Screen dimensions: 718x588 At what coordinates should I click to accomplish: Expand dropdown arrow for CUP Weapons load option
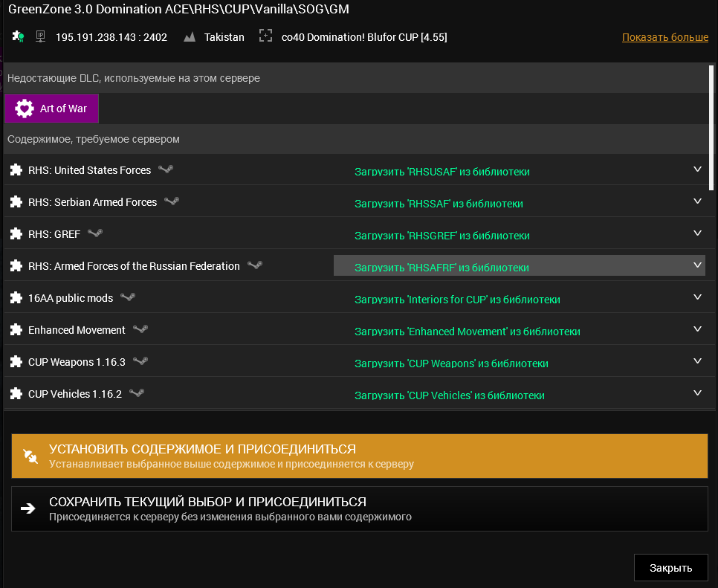pyautogui.click(x=697, y=361)
